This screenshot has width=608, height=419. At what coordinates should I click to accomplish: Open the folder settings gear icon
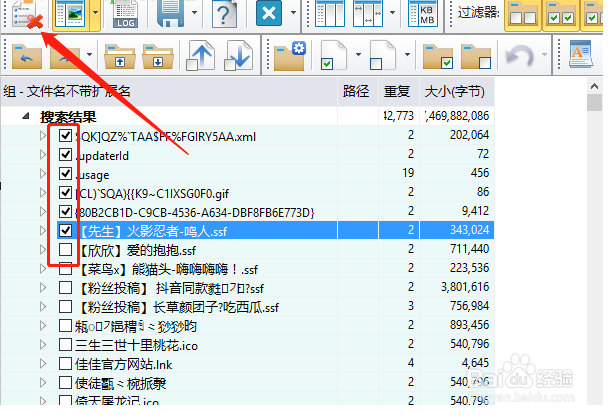pos(290,55)
